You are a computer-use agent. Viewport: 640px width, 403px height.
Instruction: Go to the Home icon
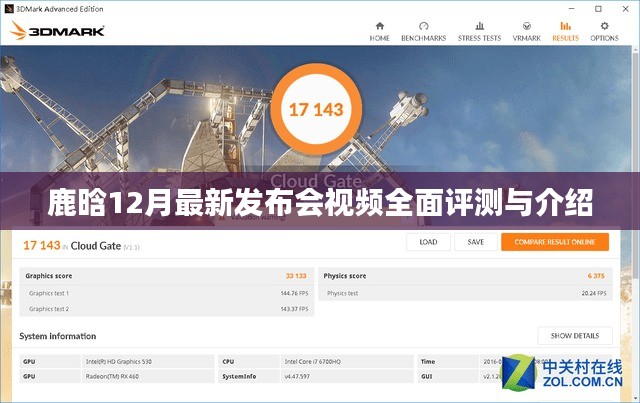[380, 26]
